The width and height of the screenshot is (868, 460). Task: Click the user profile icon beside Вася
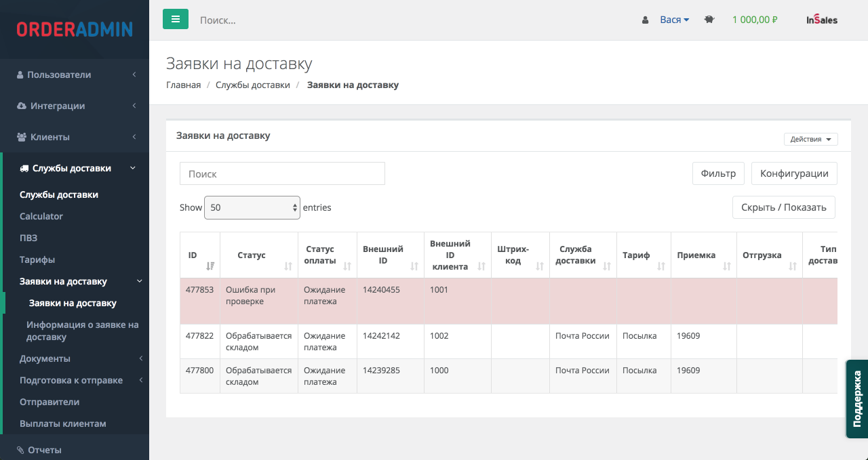(x=646, y=20)
